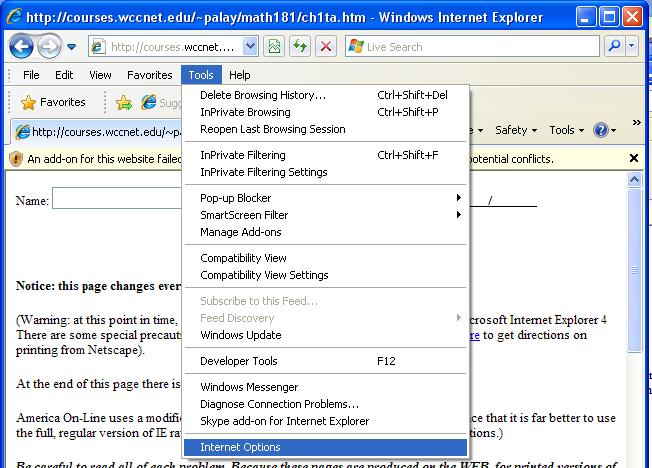Click the Favorites button with star
652x468 pixels.
pos(53,102)
